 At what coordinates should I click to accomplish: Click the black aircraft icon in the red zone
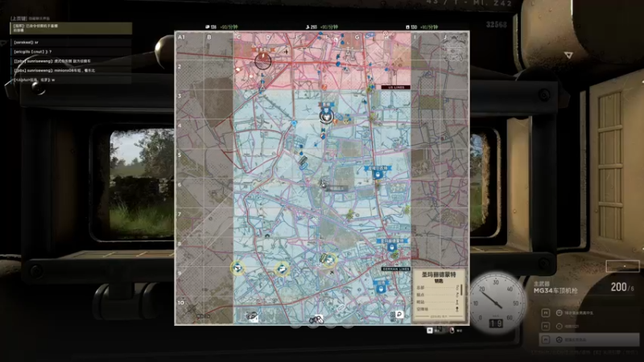(287, 51)
